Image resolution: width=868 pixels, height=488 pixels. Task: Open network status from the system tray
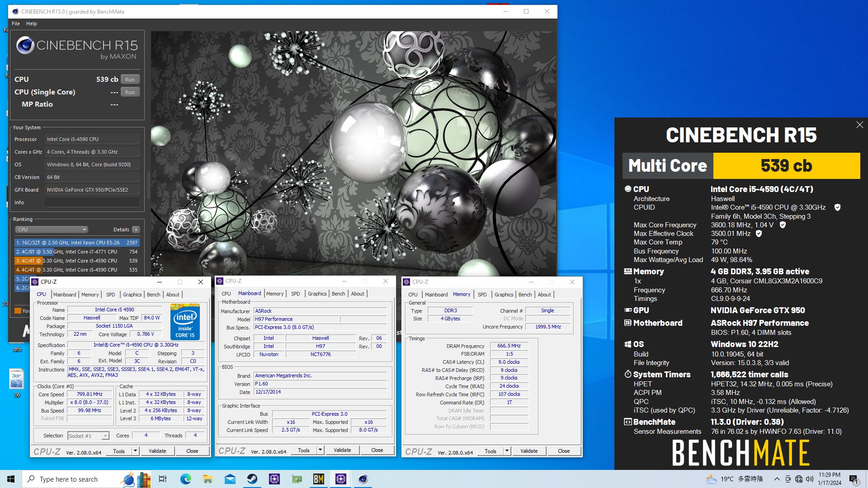click(799, 479)
